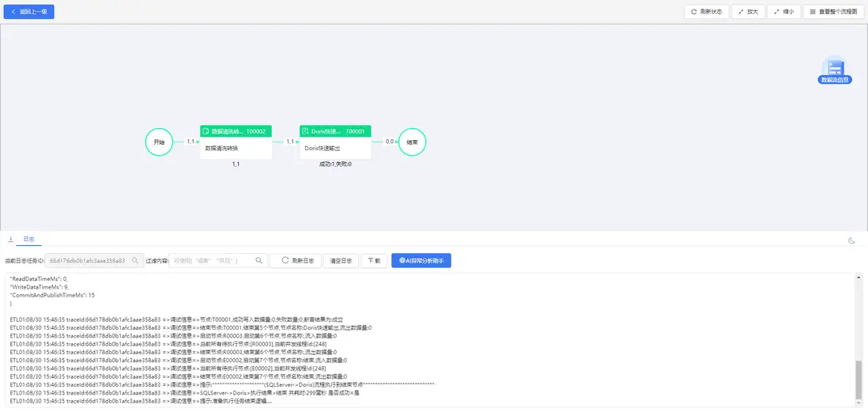Click the log panel scrollbar thumb

pyautogui.click(x=859, y=380)
